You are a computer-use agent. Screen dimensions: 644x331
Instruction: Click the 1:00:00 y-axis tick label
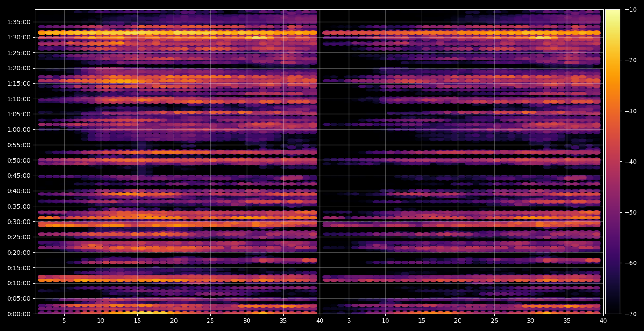[x=19, y=129]
